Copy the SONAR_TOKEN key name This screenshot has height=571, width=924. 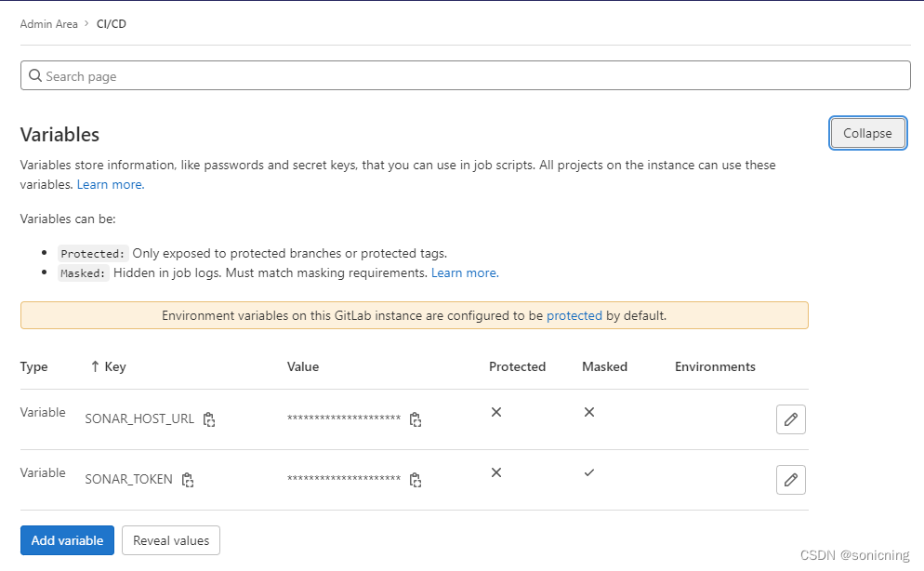click(x=188, y=480)
